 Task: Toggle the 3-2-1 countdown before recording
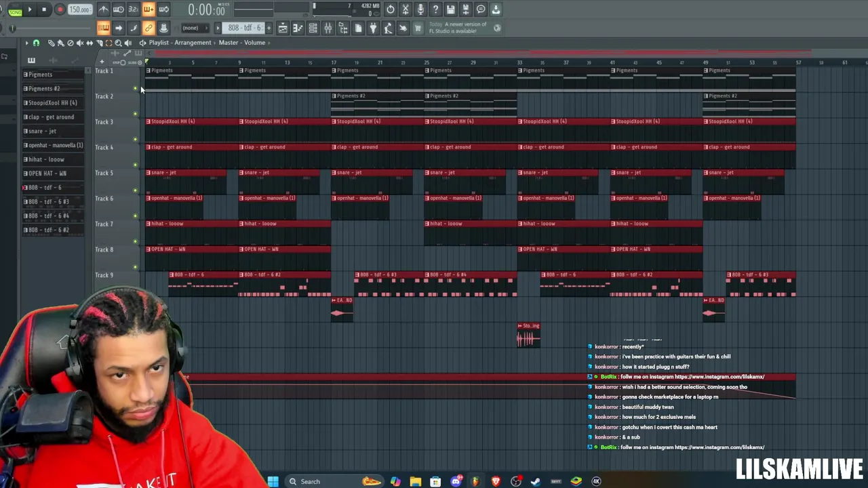click(x=133, y=9)
